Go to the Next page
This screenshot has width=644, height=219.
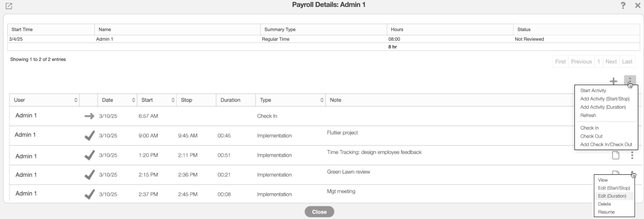pos(611,61)
